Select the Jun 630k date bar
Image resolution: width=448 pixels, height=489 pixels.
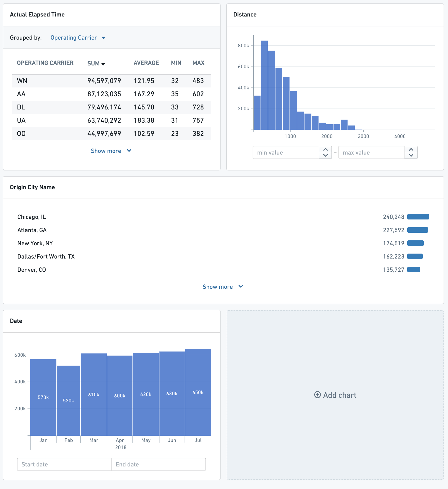pos(172,394)
